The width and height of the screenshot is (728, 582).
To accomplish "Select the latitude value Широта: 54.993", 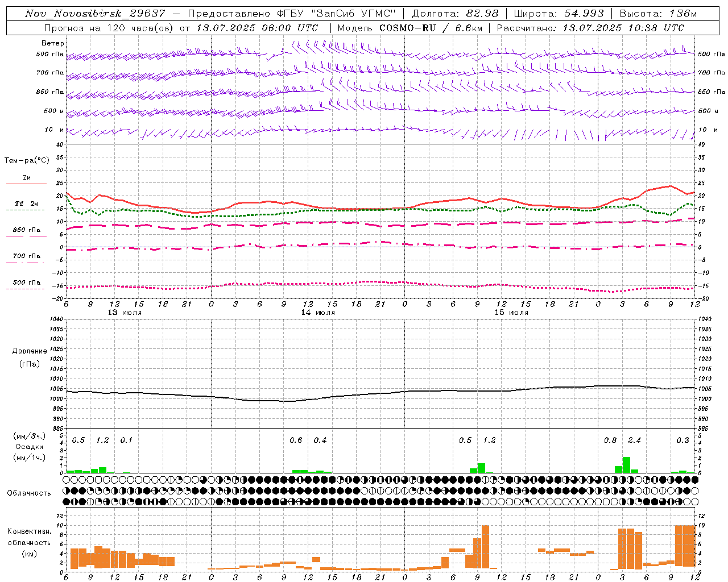I will click(x=559, y=14).
